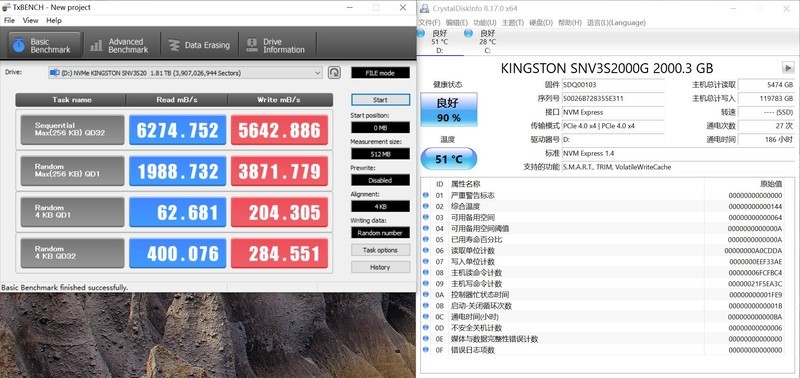Open the Prewrite Disabled selector
This screenshot has height=378, width=800.
[x=380, y=180]
